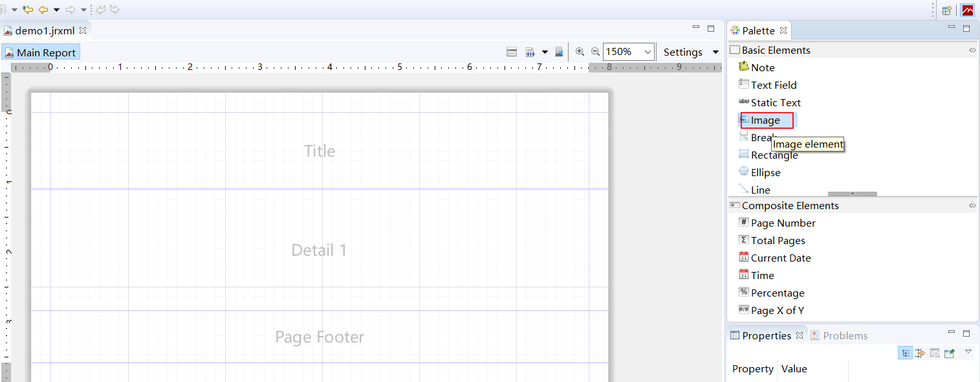The width and height of the screenshot is (980, 382).
Task: Select the Title band in report
Action: 320,151
